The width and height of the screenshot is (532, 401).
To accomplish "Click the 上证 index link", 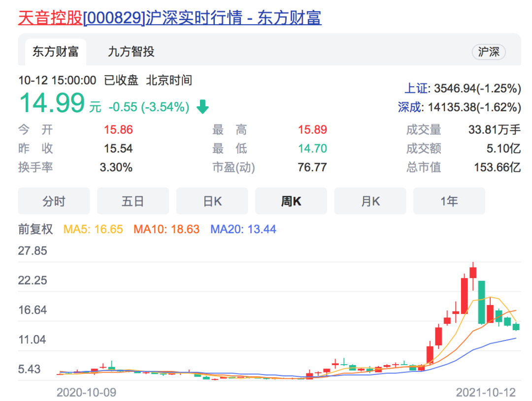I will 416,89.
